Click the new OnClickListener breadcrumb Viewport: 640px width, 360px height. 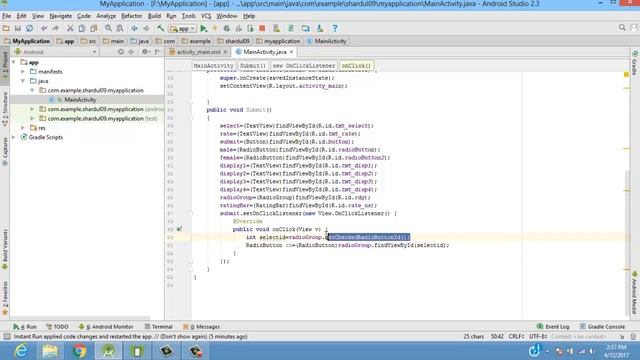click(x=304, y=65)
